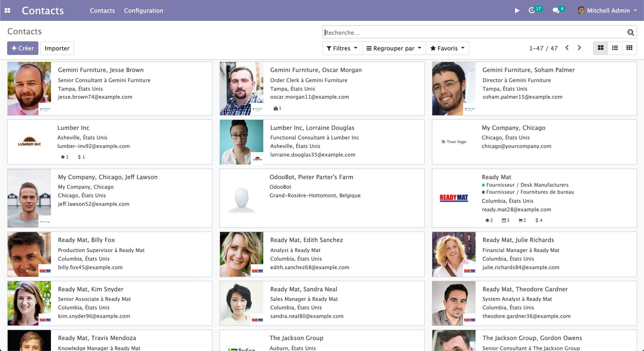Toggle the grid view switcher
644x351 pixels.
(x=630, y=48)
